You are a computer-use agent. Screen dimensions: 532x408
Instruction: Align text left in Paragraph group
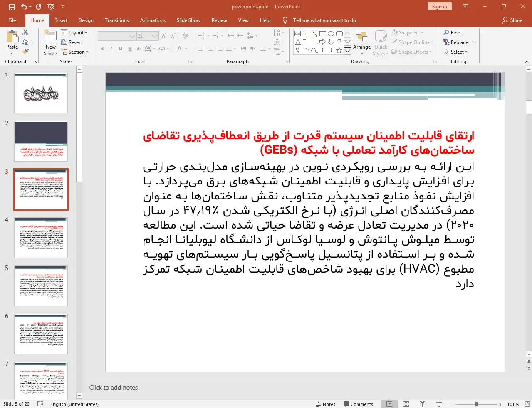tap(201, 49)
